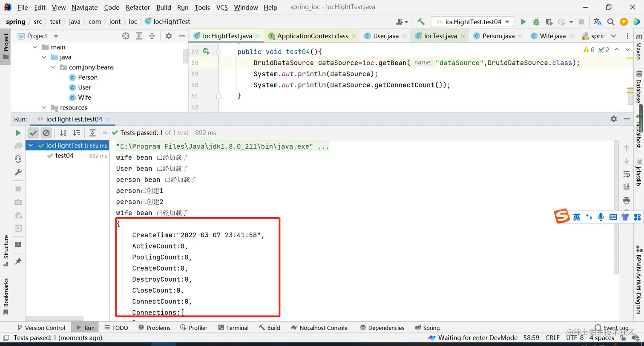Viewport: 644px width, 346px height.
Task: Build the project with the hammer icon
Action: (x=421, y=22)
